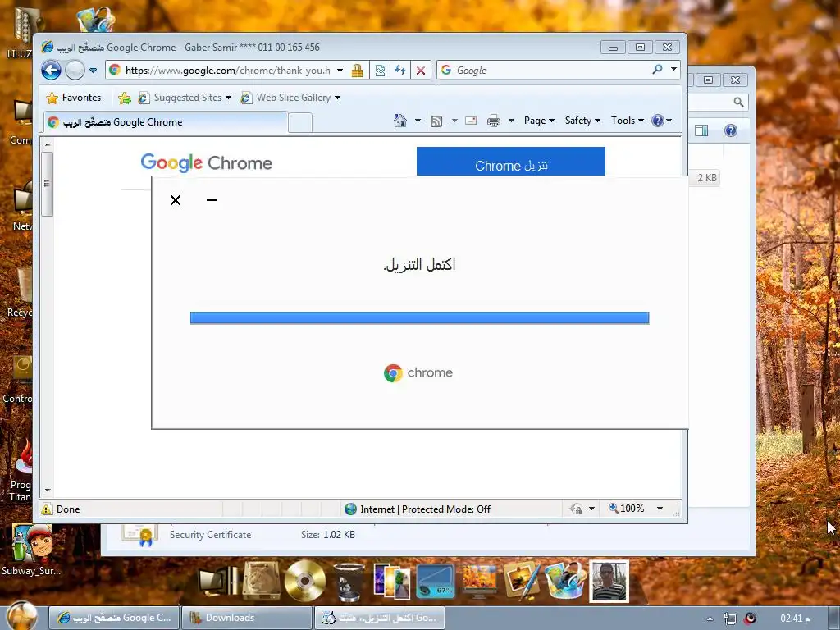The height and width of the screenshot is (630, 840).
Task: Click the Windows Start orb
Action: click(22, 614)
